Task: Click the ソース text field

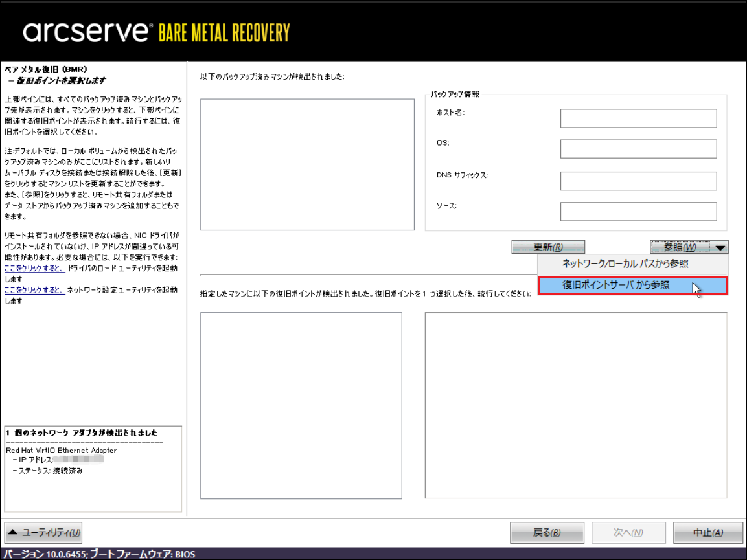Action: point(638,212)
